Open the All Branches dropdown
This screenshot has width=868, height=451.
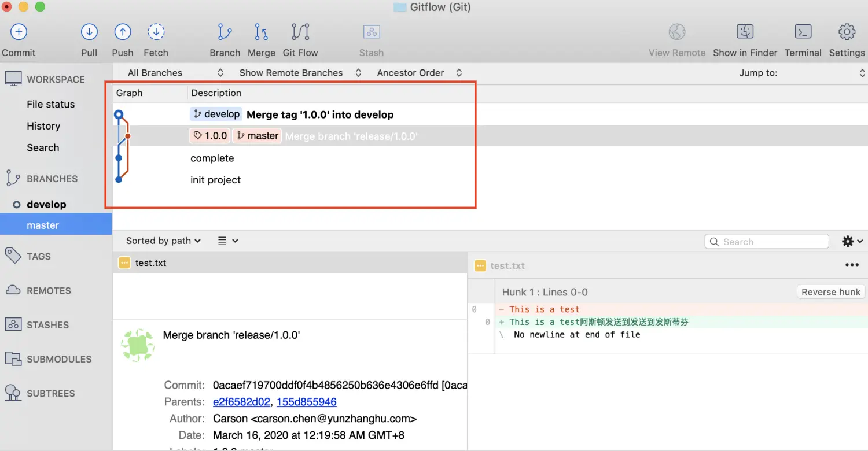pyautogui.click(x=176, y=73)
